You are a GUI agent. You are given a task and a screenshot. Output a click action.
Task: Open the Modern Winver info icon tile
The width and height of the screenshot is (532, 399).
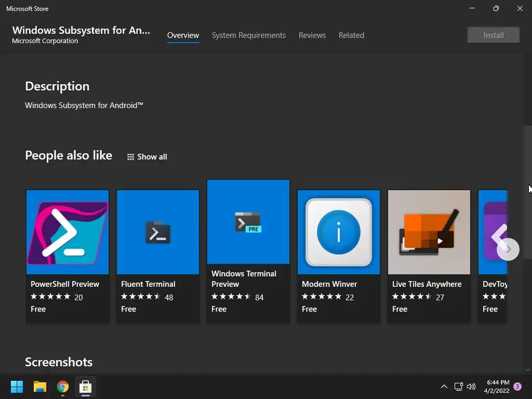(339, 232)
